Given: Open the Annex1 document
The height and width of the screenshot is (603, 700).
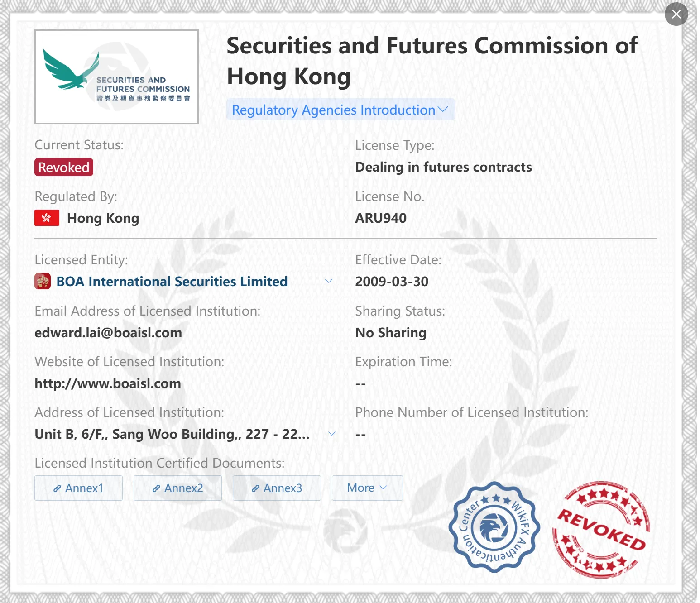Looking at the screenshot, I should [78, 488].
